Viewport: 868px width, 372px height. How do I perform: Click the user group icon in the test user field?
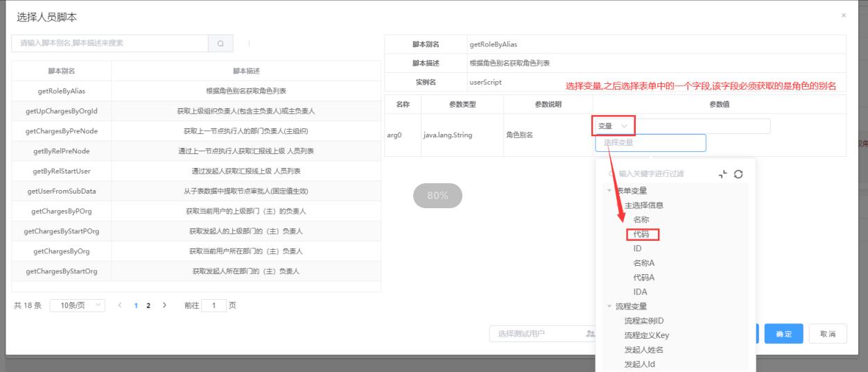pyautogui.click(x=591, y=334)
